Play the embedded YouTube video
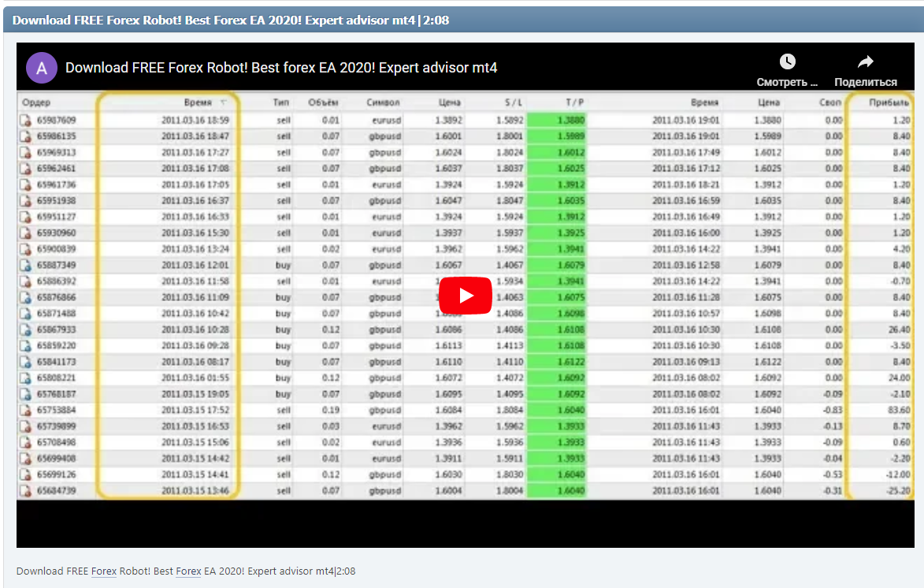Viewport: 924px width, 588px height. pos(465,295)
